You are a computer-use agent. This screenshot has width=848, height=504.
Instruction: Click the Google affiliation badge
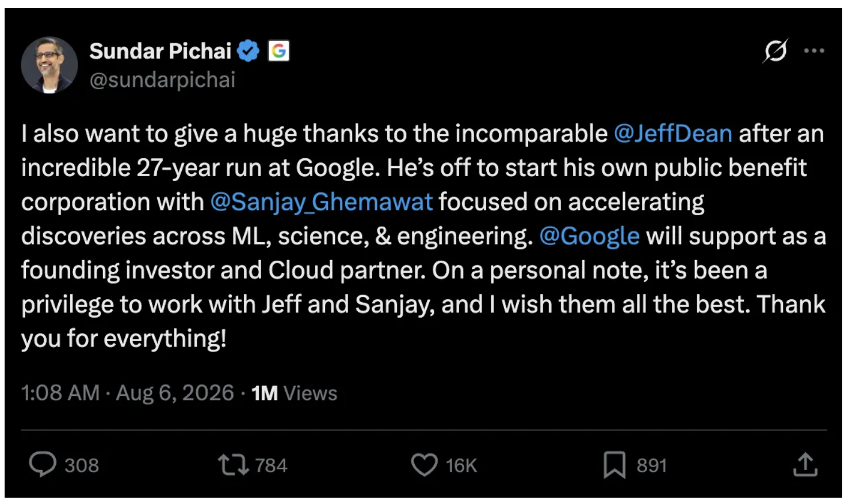click(x=278, y=51)
